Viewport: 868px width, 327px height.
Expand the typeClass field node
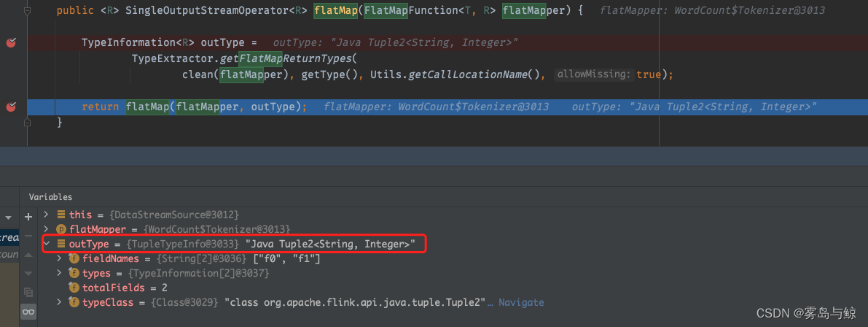(60, 302)
